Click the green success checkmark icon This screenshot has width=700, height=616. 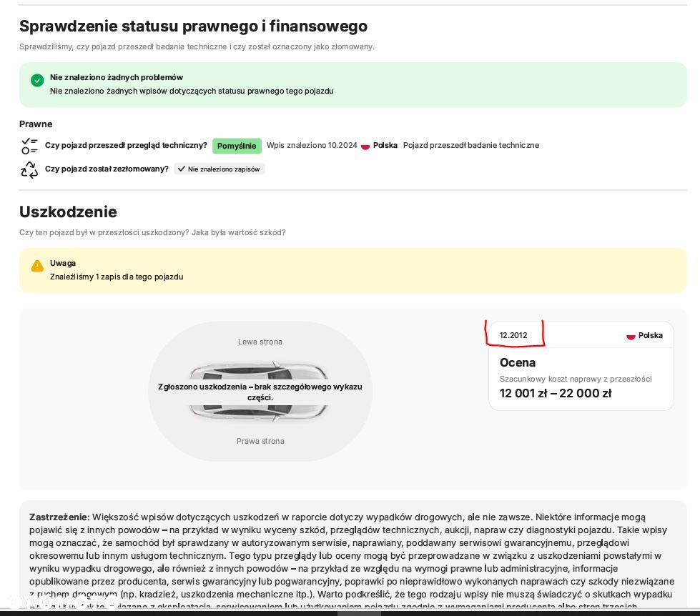tap(37, 80)
